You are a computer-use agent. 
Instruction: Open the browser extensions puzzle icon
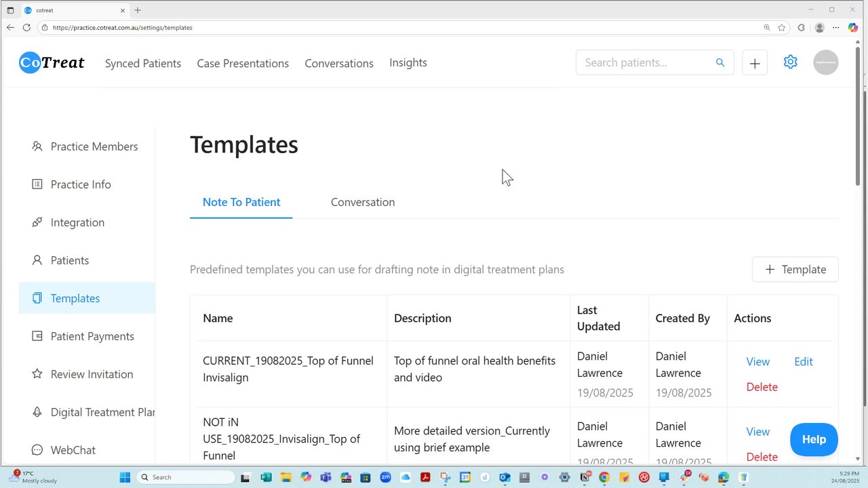(x=802, y=28)
